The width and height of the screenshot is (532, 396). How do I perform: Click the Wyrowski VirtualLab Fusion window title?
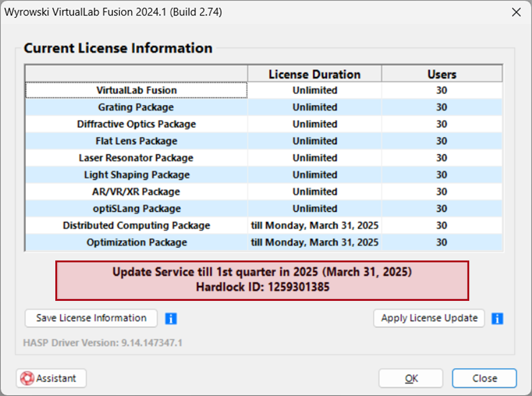(x=113, y=12)
